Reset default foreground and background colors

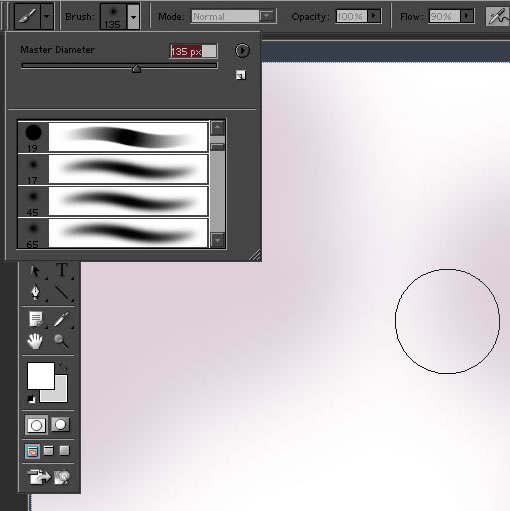(31, 398)
